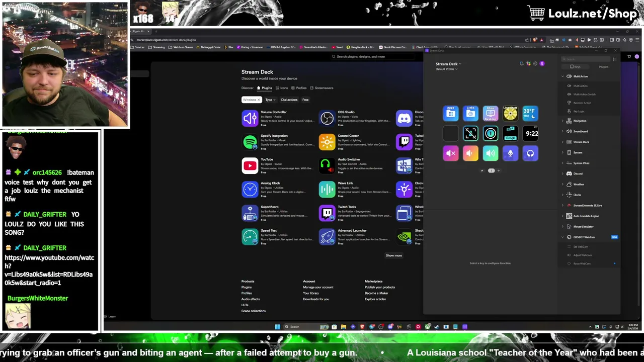Select the Key Logic action
This screenshot has width=644, height=362.
[x=579, y=111]
